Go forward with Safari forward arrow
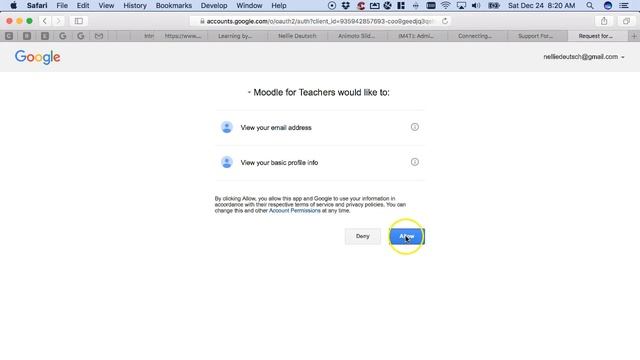 point(58,21)
